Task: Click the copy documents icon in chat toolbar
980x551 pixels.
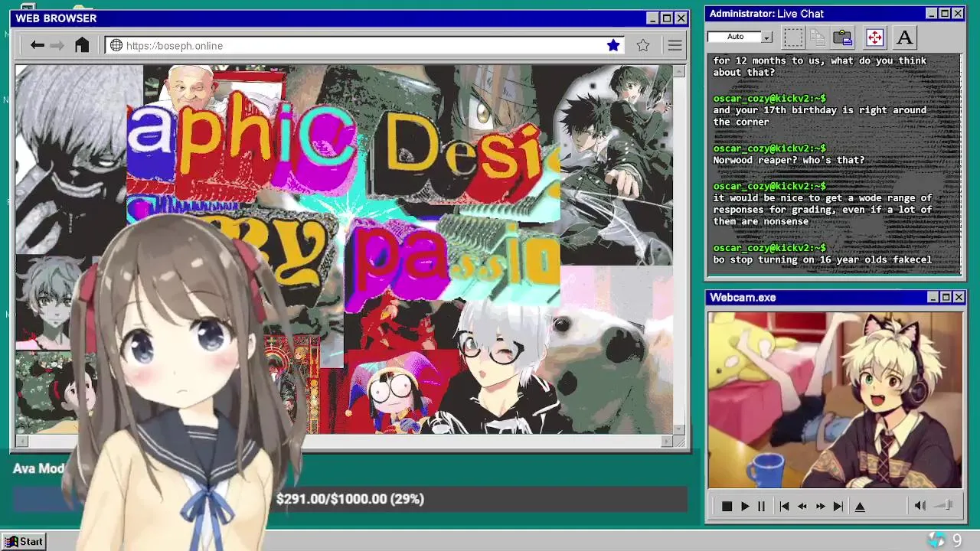Action: coord(818,37)
